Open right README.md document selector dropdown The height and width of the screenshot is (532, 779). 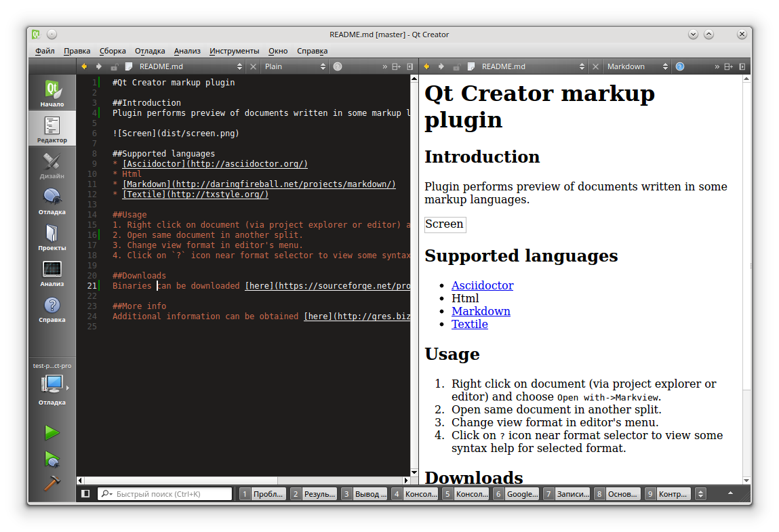533,66
